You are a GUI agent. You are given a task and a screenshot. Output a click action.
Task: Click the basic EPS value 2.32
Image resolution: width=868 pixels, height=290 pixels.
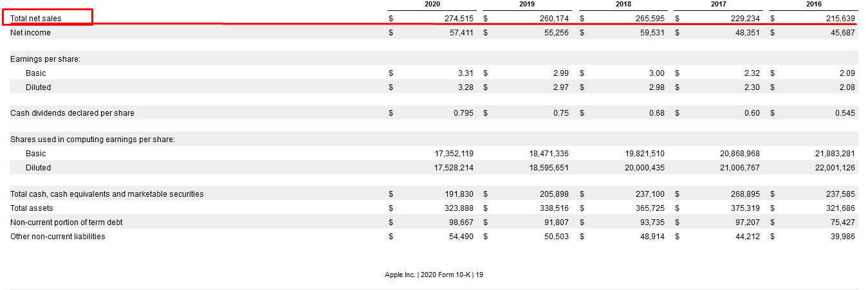(x=752, y=73)
